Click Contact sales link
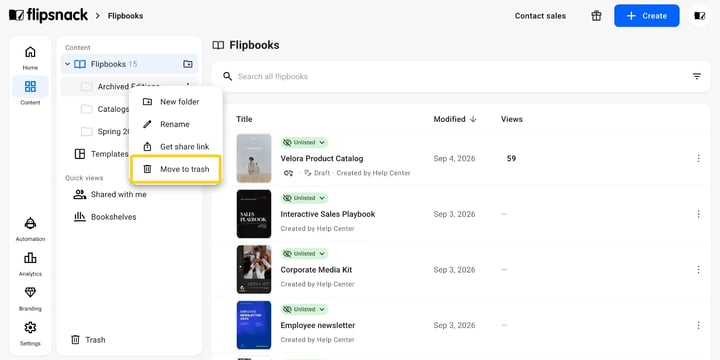The width and height of the screenshot is (720, 360). (540, 16)
